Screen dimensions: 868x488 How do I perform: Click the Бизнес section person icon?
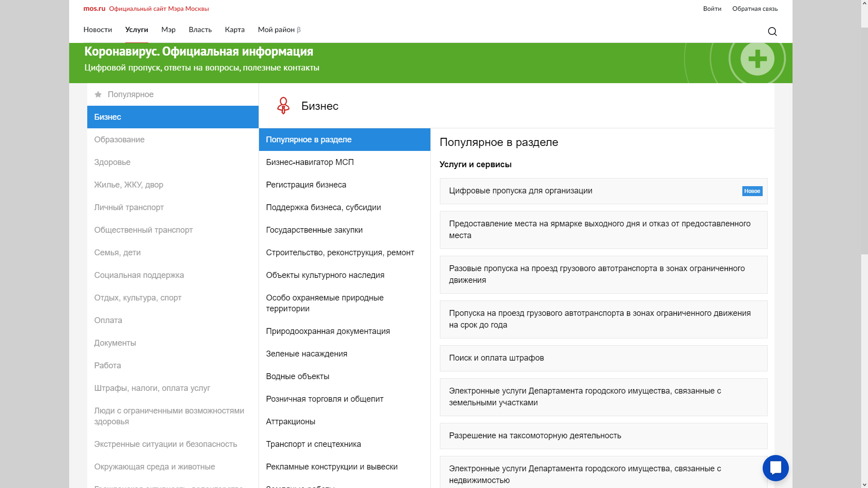pos(283,106)
